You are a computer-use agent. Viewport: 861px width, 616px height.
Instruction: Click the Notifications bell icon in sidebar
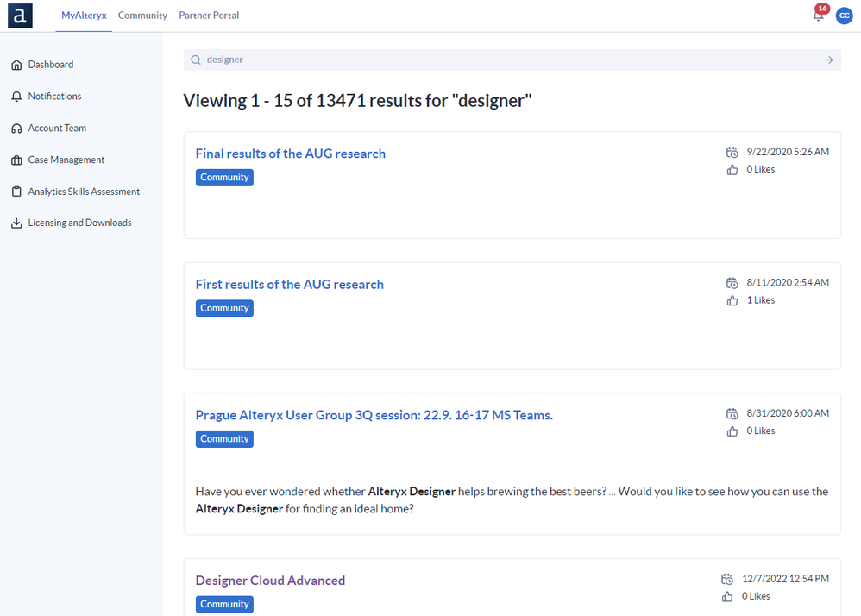tap(16, 97)
